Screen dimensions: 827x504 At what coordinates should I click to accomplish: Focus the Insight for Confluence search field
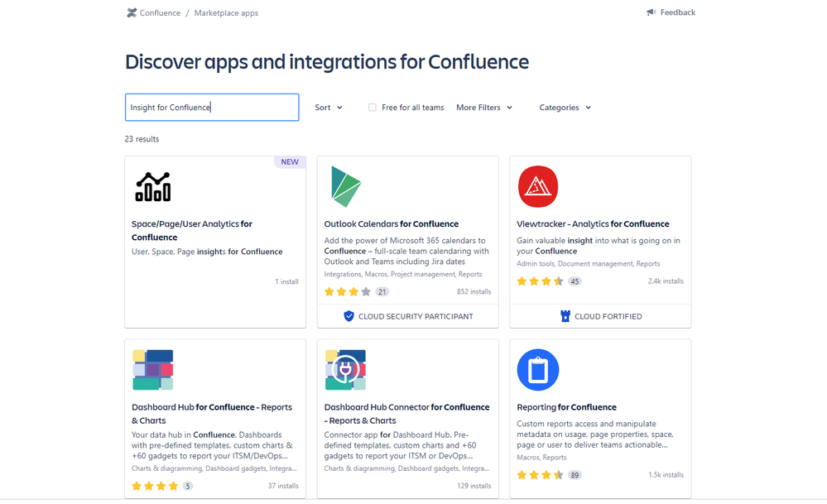[212, 108]
